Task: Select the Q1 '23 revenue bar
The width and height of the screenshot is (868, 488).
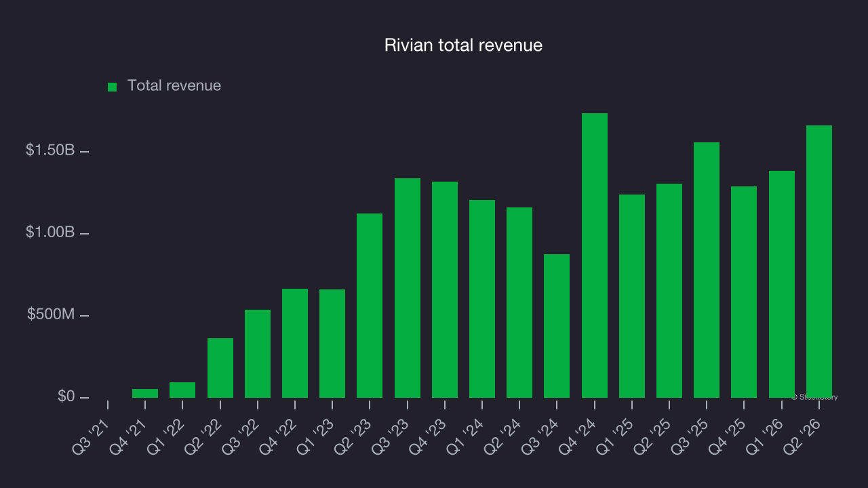Action: coord(332,344)
